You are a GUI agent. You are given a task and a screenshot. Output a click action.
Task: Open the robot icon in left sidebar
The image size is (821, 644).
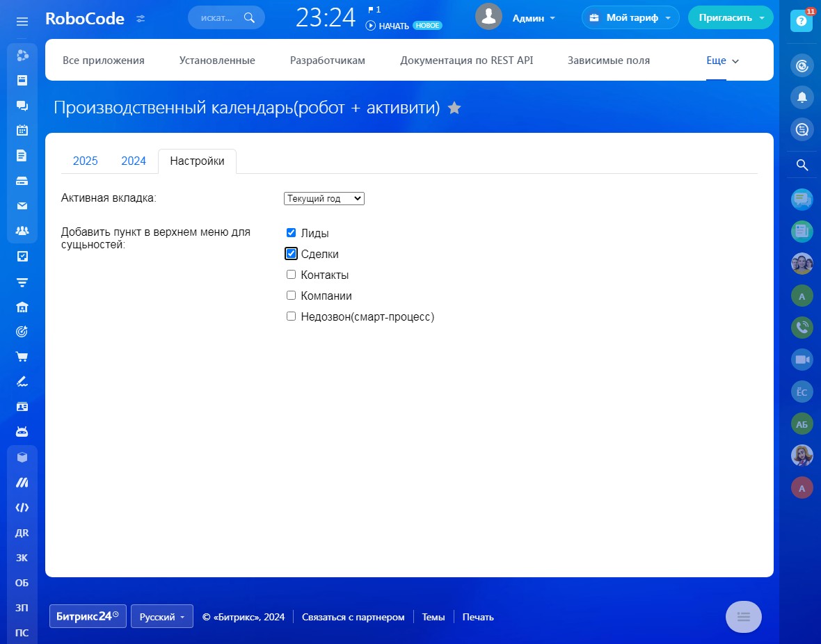(22, 432)
